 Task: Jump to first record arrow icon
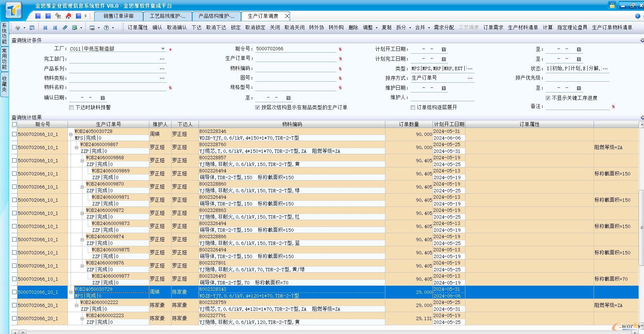(45, 28)
